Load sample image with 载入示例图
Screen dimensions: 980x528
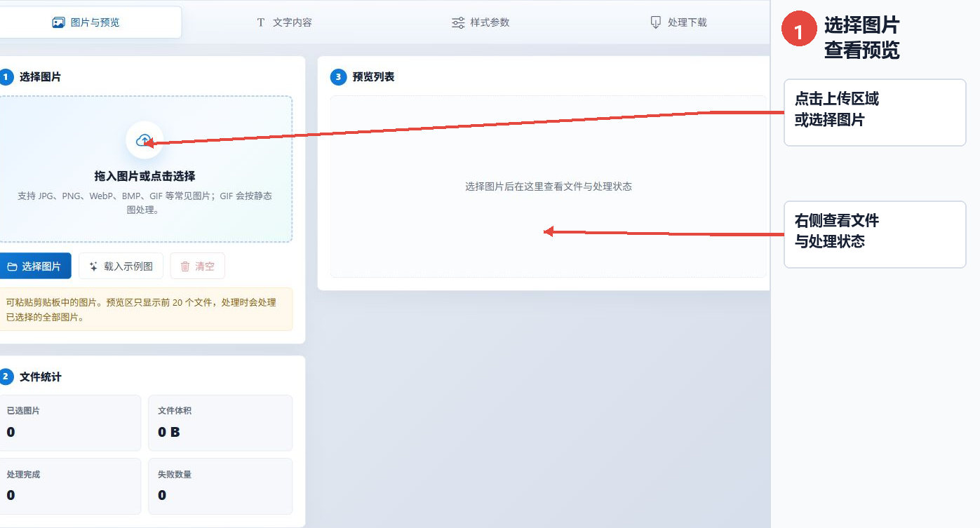click(x=121, y=266)
